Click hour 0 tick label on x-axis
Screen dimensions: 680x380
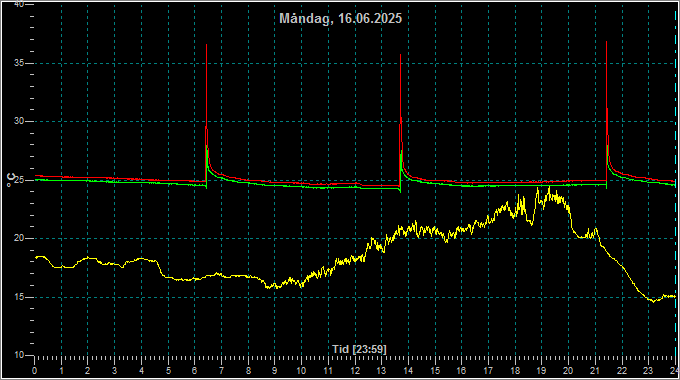35,371
